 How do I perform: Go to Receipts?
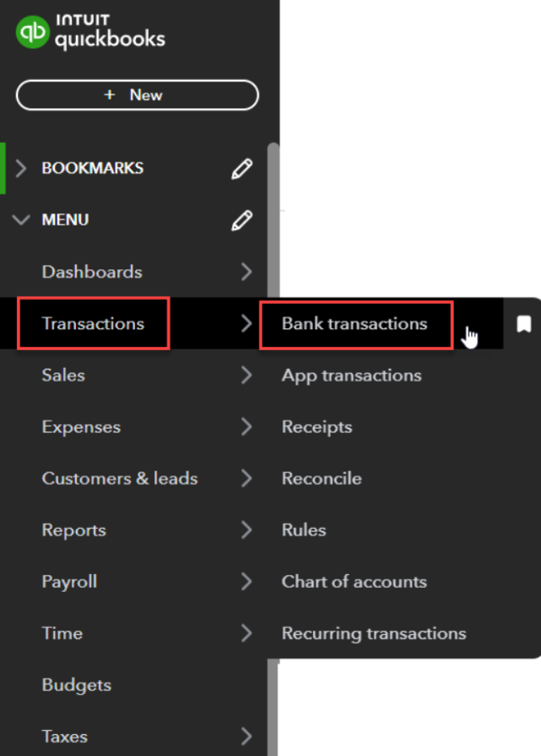pyautogui.click(x=317, y=427)
